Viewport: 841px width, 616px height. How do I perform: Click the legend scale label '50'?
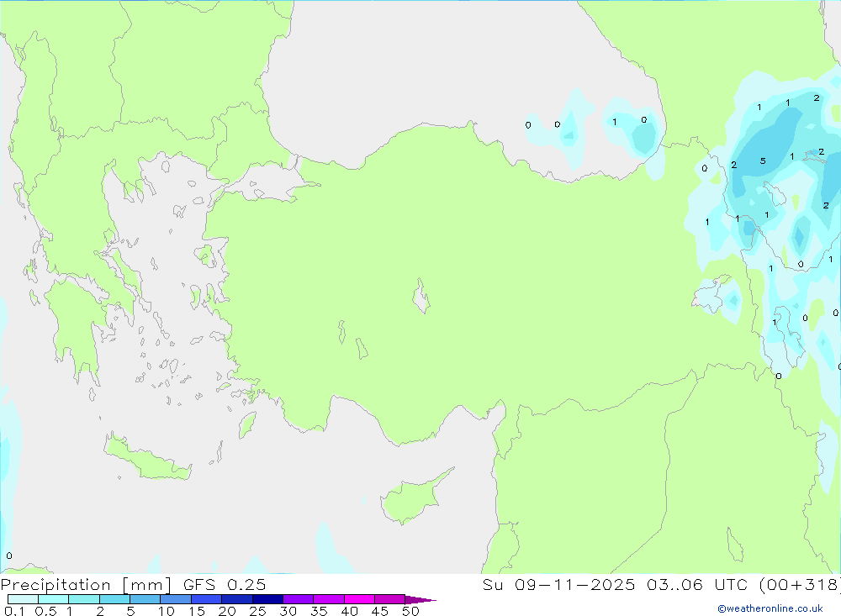coord(410,611)
